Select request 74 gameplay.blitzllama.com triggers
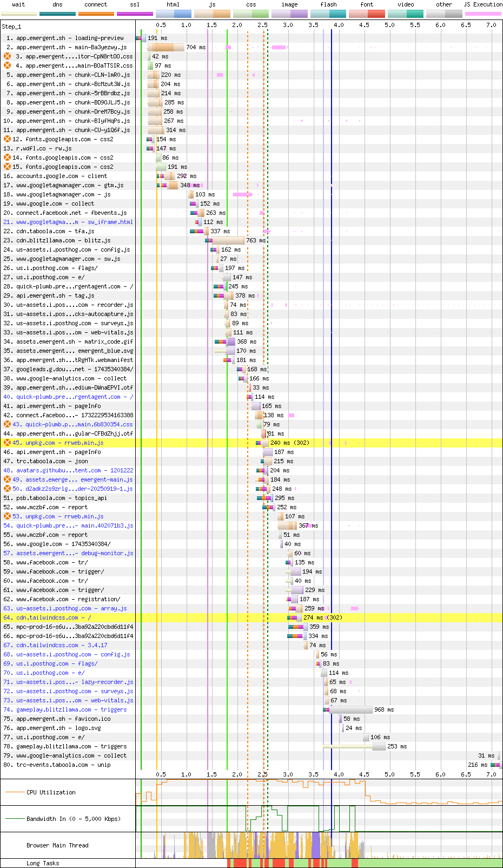Viewport: 503px width, 868px height. (71, 709)
